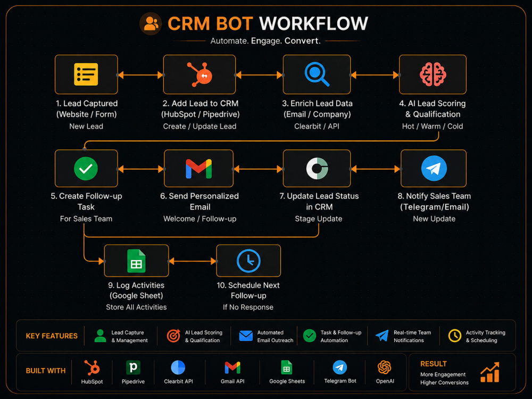Click '2. Add Lead to CRM' label

(x=200, y=104)
